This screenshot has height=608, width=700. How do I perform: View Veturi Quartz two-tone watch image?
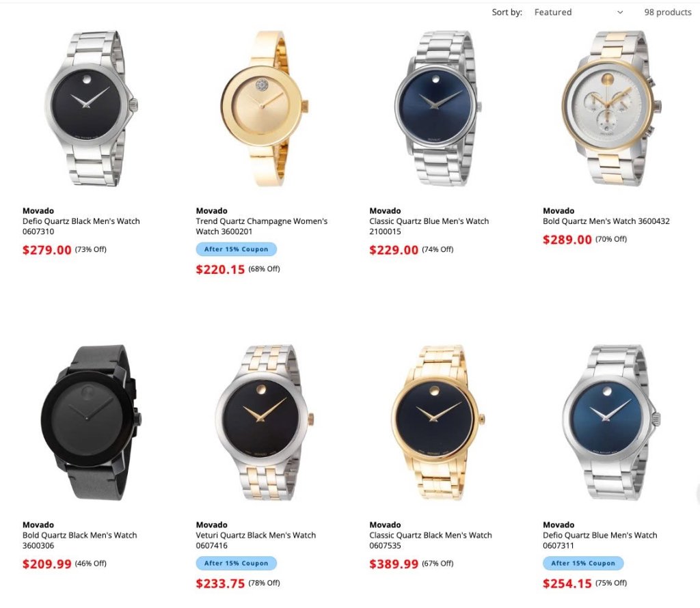[265, 422]
